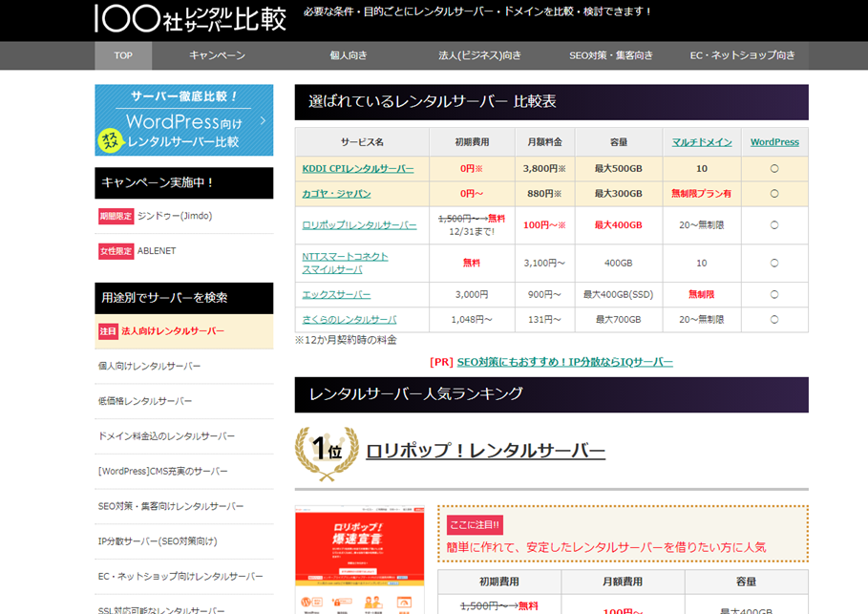This screenshot has height=614, width=868.
Task: Open IP分散サーバー(SEO対策向け) link
Action: pyautogui.click(x=158, y=540)
